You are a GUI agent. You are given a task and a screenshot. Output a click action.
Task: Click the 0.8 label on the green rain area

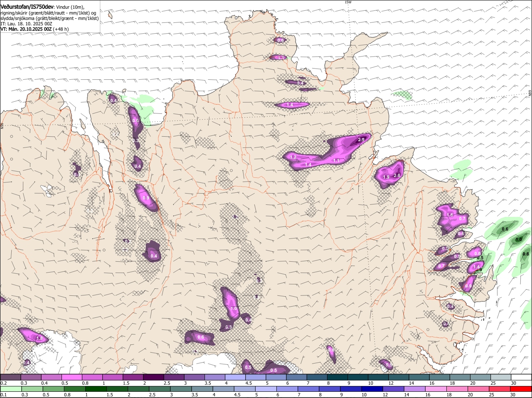[x=526, y=254]
